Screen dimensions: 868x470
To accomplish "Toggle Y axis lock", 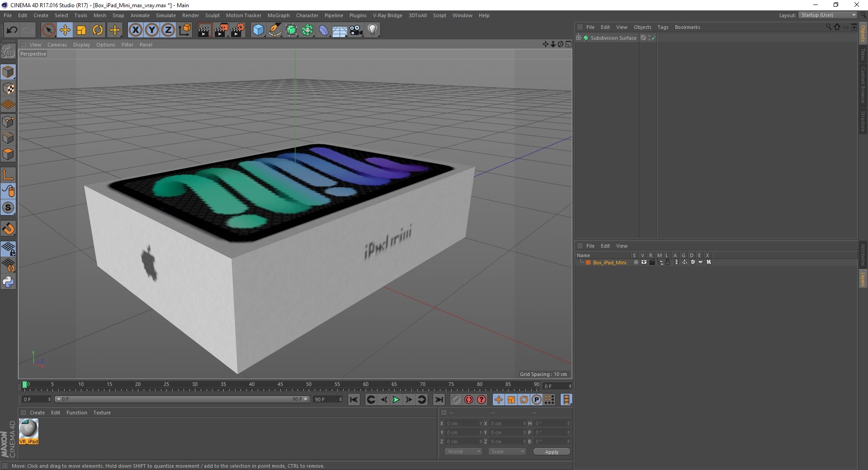I will coord(151,30).
